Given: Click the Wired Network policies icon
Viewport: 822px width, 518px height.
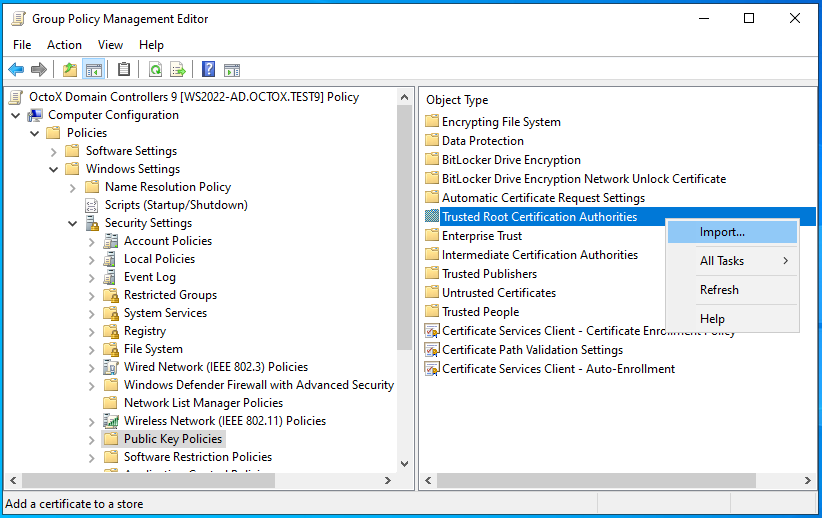Looking at the screenshot, I should pyautogui.click(x=111, y=367).
